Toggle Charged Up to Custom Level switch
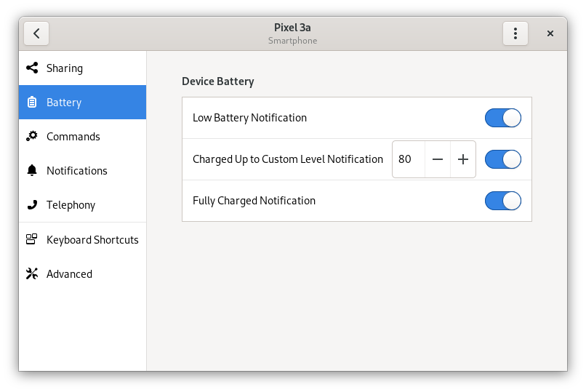The width and height of the screenshot is (586, 392). 503,159
